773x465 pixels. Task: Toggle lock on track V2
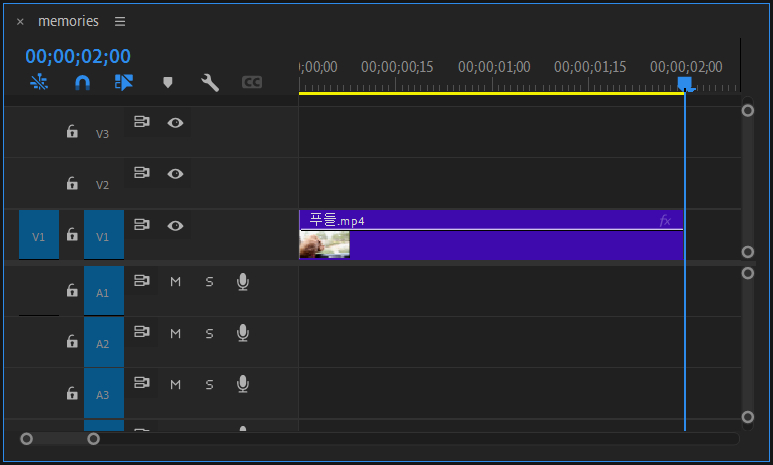pyautogui.click(x=72, y=183)
